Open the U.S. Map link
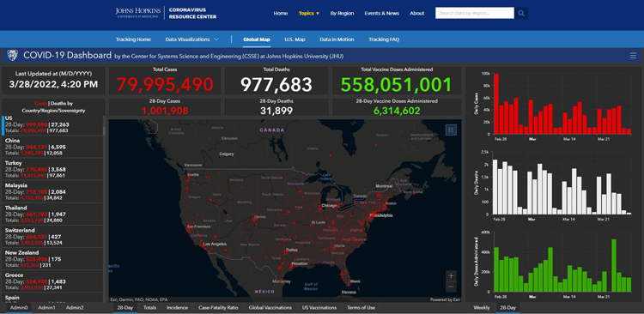The image size is (644, 314). (x=295, y=39)
